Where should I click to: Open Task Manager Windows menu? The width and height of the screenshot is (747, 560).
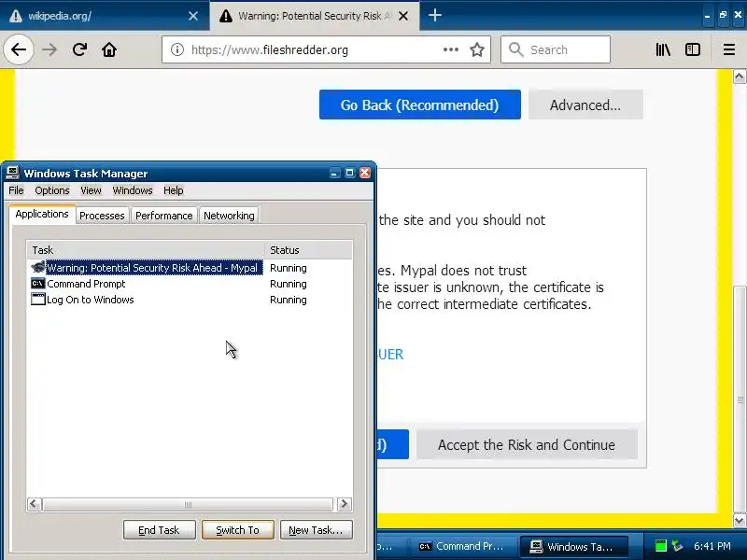[133, 190]
